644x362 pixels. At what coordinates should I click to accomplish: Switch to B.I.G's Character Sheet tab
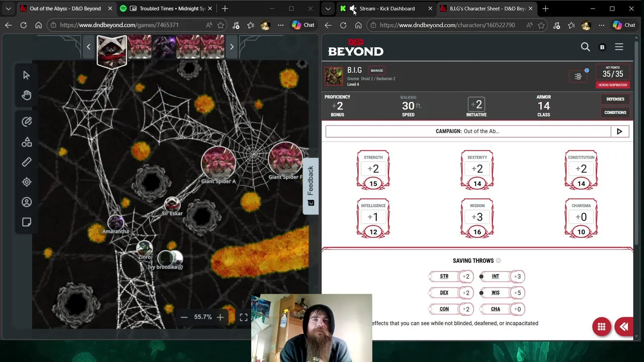point(487,9)
